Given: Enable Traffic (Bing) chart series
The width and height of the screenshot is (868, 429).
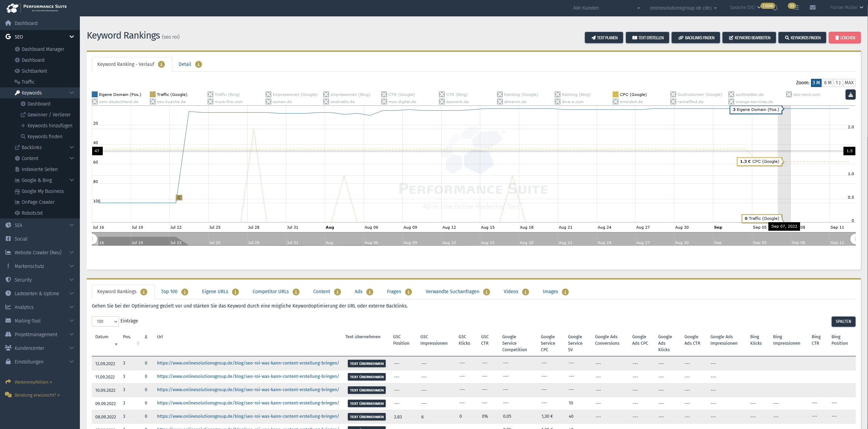Looking at the screenshot, I should click(x=224, y=95).
